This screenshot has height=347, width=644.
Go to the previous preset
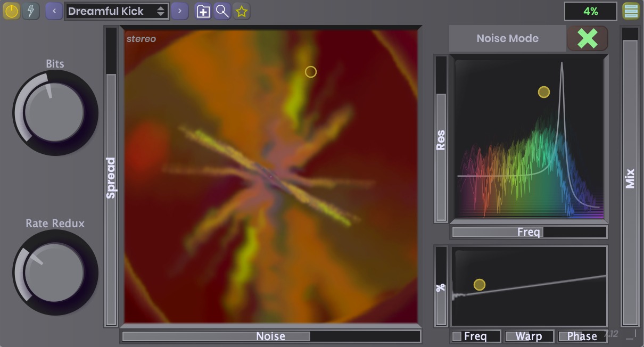tap(54, 11)
